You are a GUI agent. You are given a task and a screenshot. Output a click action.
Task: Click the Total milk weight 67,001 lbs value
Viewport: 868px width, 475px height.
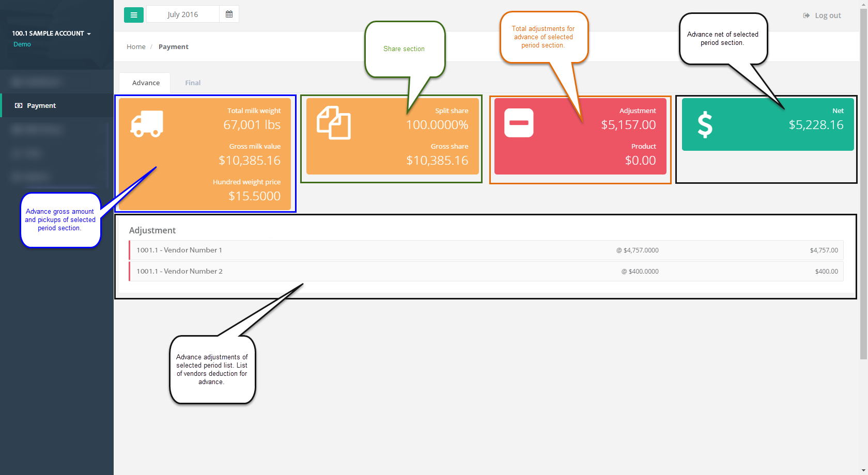coord(252,124)
